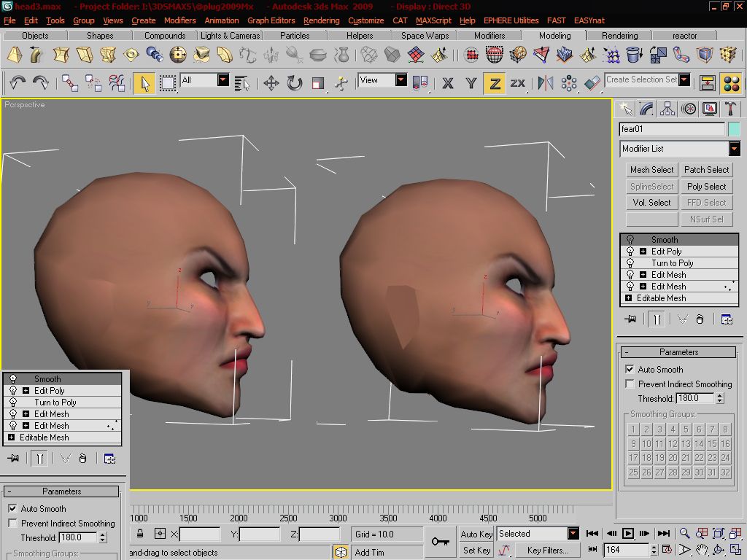Viewport: 747px width, 560px height.
Task: Uncheck Auto Smooth in right Parameters panel
Action: pyautogui.click(x=630, y=370)
